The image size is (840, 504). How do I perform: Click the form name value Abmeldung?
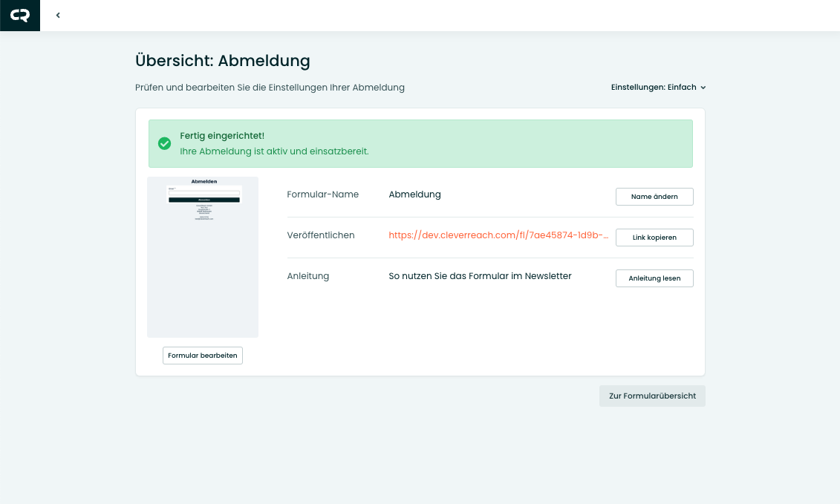coord(414,194)
